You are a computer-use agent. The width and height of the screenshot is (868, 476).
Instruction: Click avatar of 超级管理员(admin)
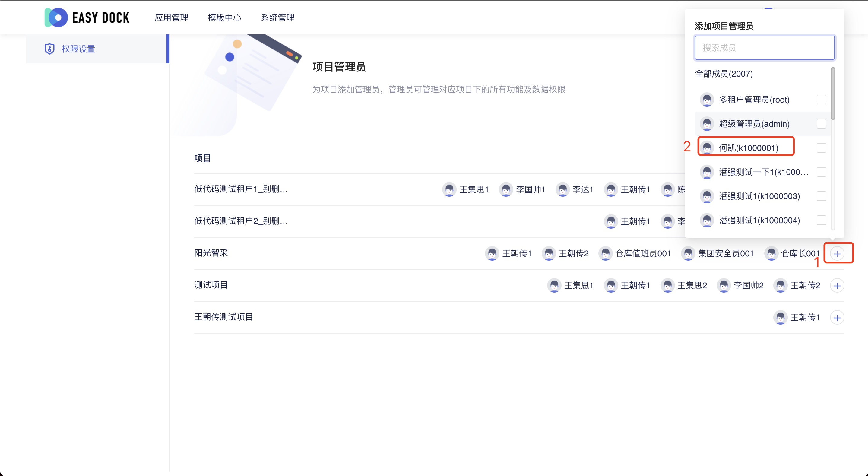click(707, 124)
